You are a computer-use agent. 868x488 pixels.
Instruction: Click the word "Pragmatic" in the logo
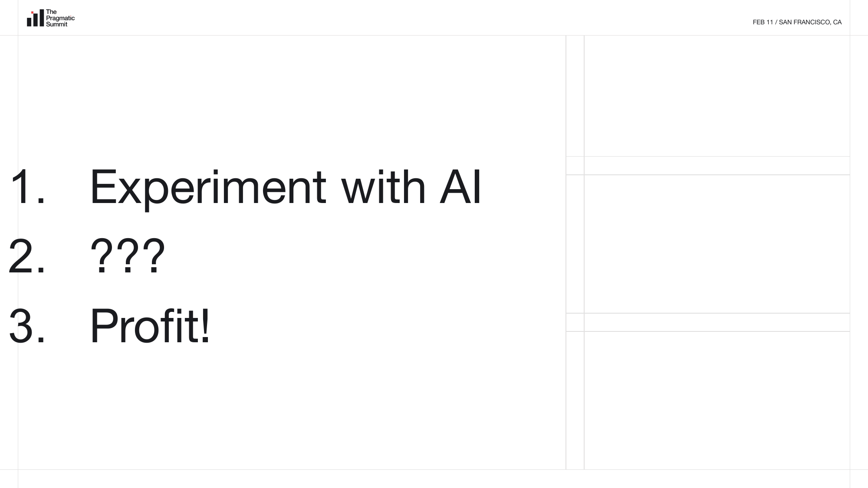click(x=60, y=18)
